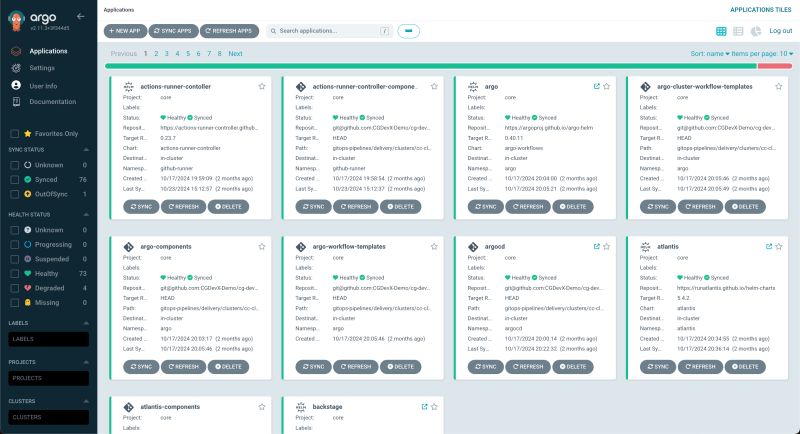Delete the argo-components application
The image size is (800, 434).
click(228, 367)
